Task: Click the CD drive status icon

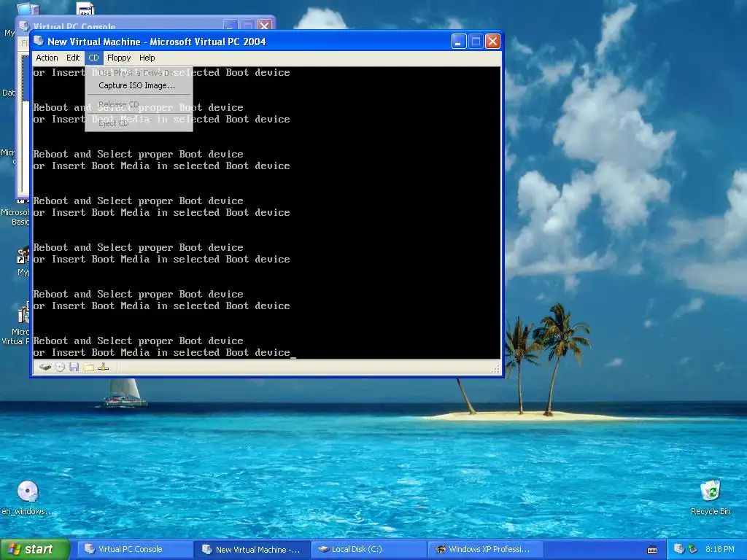Action: pyautogui.click(x=60, y=367)
